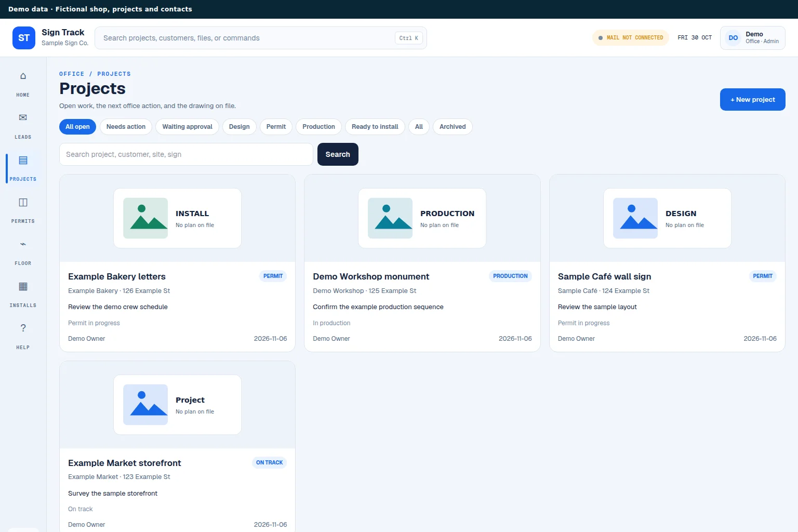Open the Home sidebar icon

point(23,76)
